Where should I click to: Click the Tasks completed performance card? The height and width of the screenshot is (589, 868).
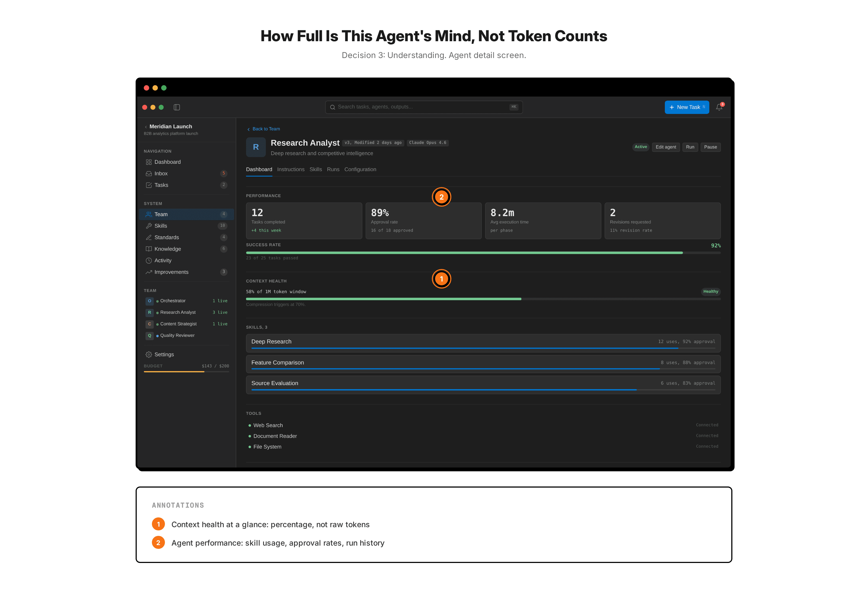[x=304, y=221]
